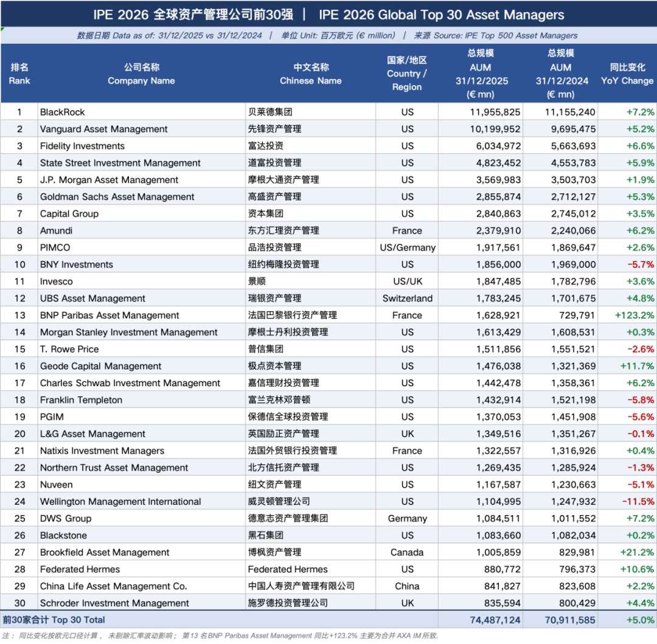This screenshot has width=657, height=644.
Task: Click the YoY Change column header
Action: (627, 74)
